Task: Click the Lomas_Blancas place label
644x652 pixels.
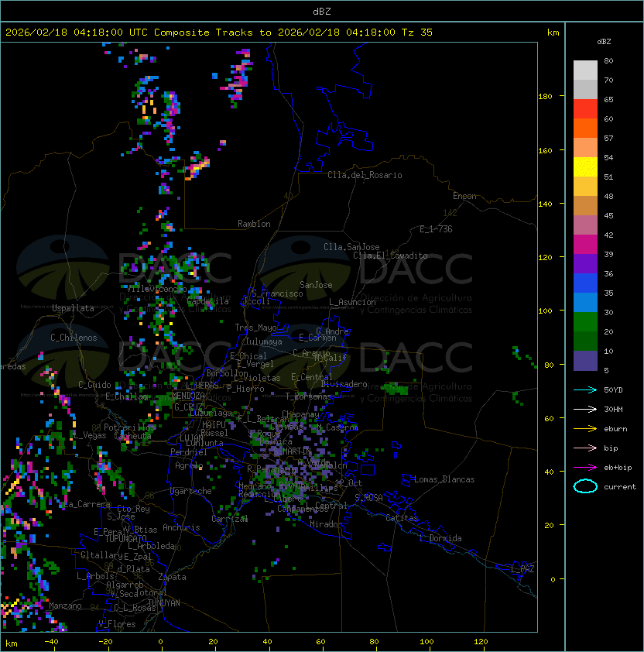Action: [x=444, y=479]
